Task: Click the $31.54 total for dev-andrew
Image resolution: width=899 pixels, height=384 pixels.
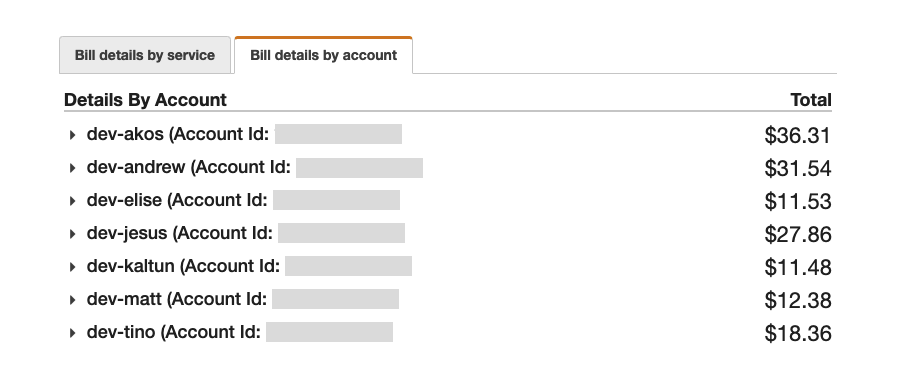Action: point(798,169)
